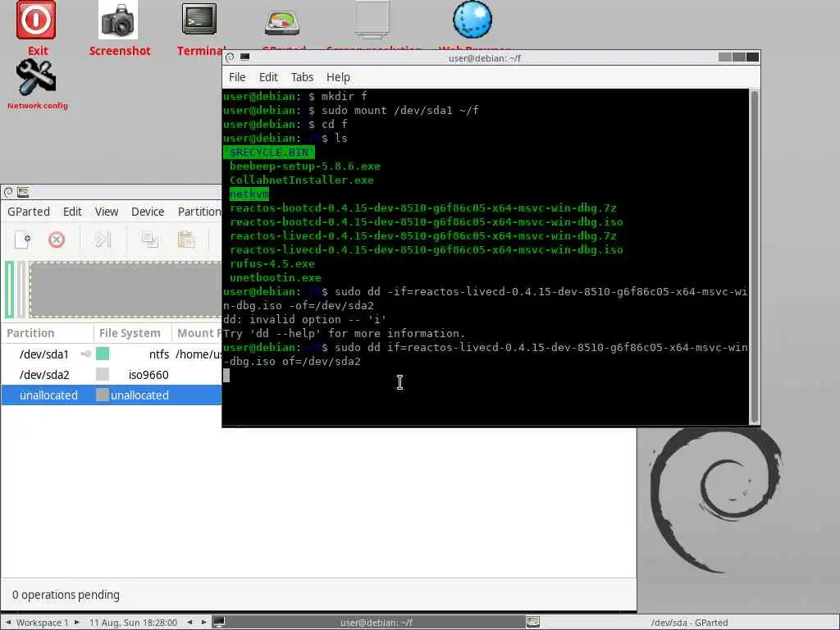Select the unallocated block in the disk graphic
Viewport: 840px width, 630px height.
pos(126,290)
